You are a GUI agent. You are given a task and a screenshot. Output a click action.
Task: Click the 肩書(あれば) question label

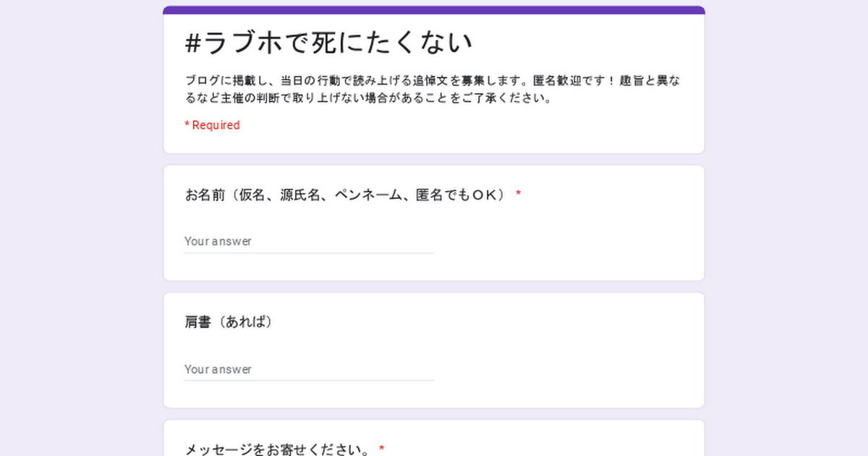click(x=229, y=322)
